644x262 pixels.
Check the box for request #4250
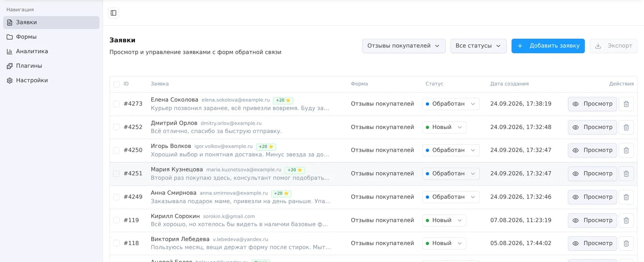click(116, 150)
